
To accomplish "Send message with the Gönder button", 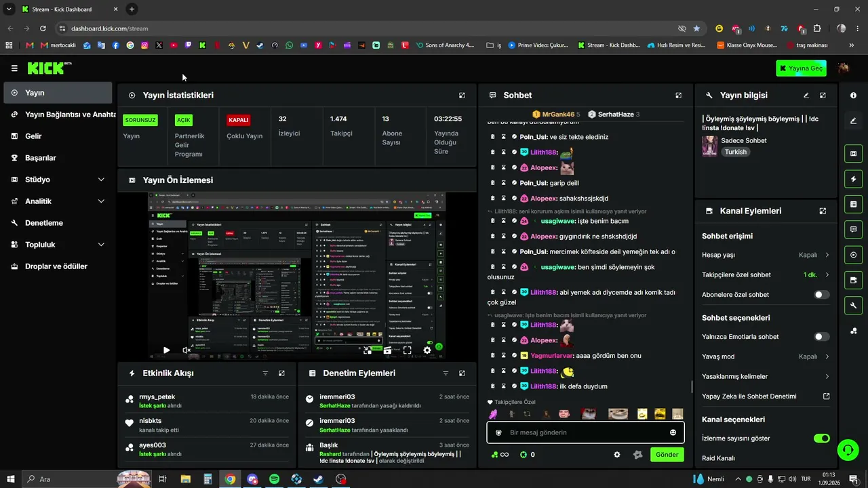I will (667, 455).
